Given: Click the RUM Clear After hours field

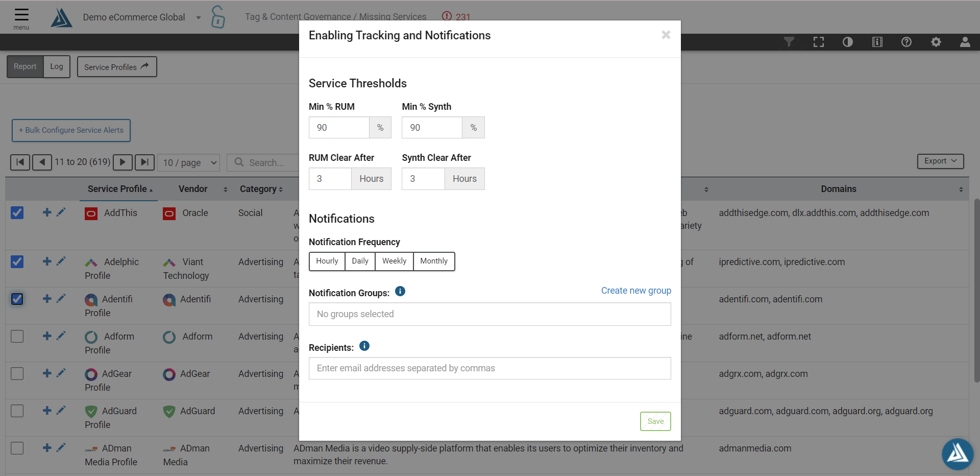Looking at the screenshot, I should point(330,179).
